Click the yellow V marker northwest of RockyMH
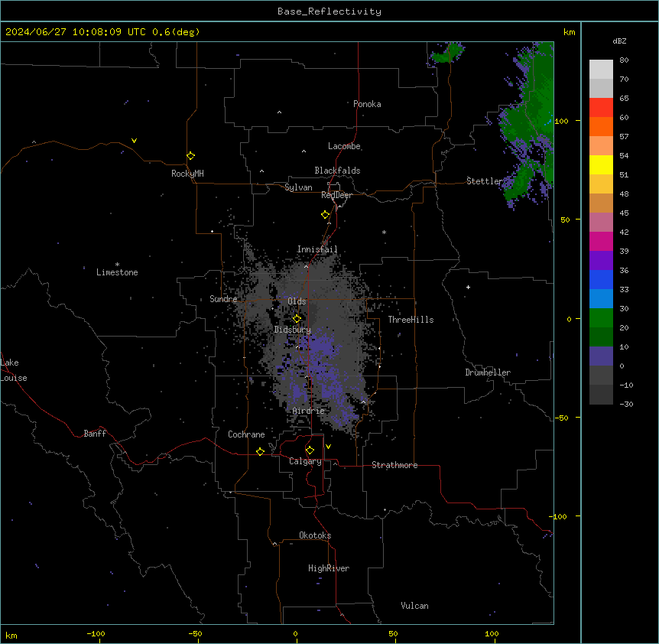Image resolution: width=659 pixels, height=644 pixels. [134, 141]
